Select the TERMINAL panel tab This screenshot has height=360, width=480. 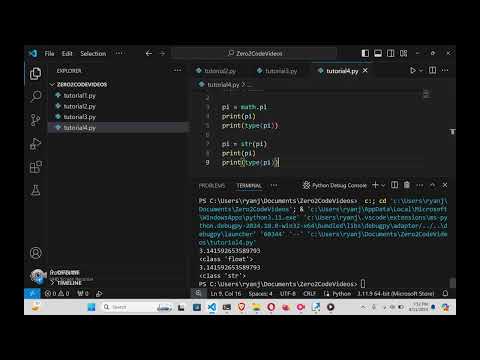click(249, 186)
